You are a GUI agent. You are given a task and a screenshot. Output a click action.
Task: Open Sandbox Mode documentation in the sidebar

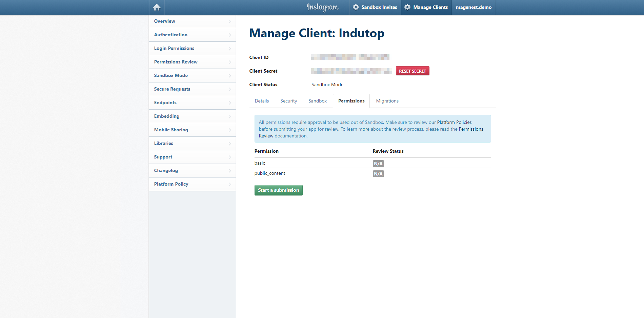click(x=193, y=75)
